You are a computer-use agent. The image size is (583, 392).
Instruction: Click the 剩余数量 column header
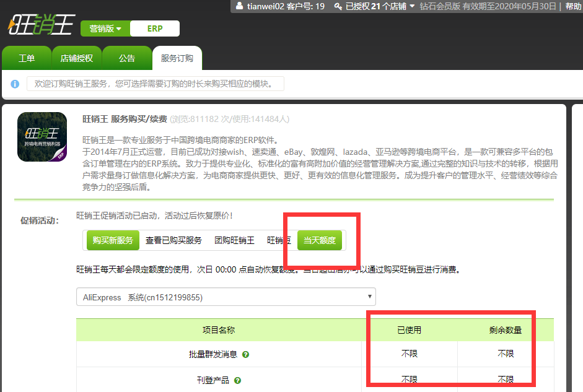tap(506, 330)
